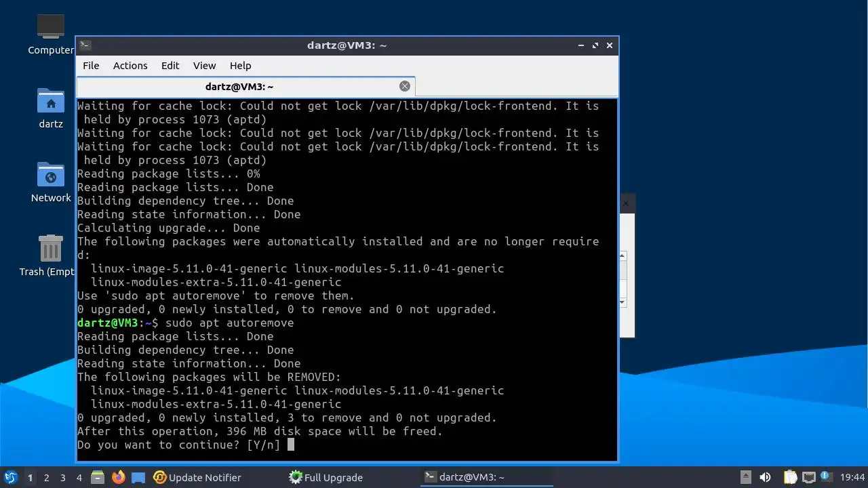Open the File menu in the terminal
The width and height of the screenshot is (868, 488).
pos(91,66)
